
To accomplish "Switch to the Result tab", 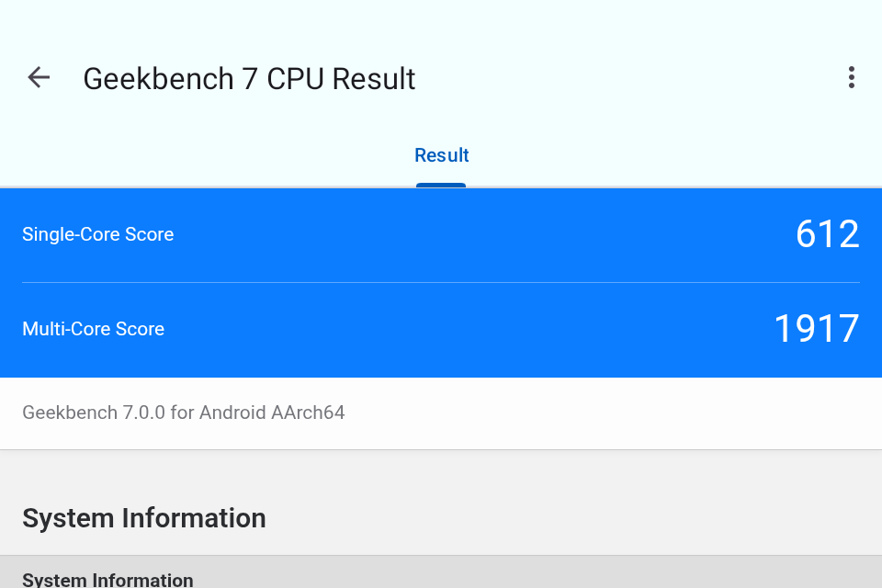I will (442, 155).
